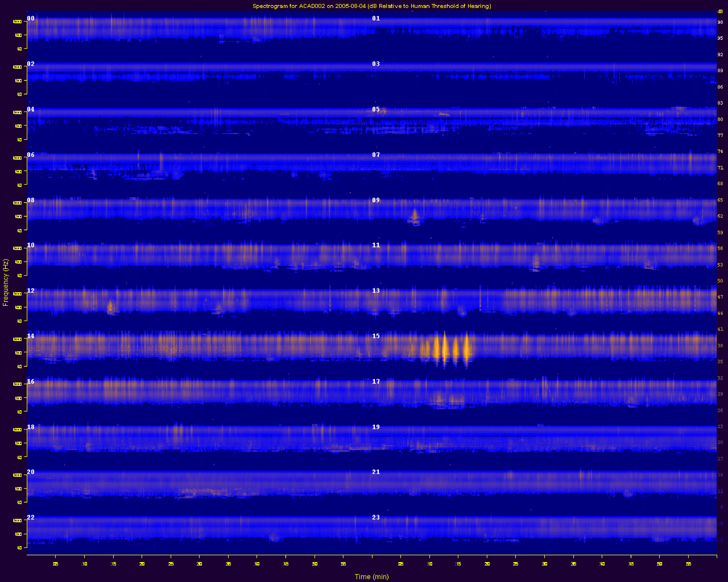
Task: Pick the 38 value on the dB scale
Action: tap(720, 345)
